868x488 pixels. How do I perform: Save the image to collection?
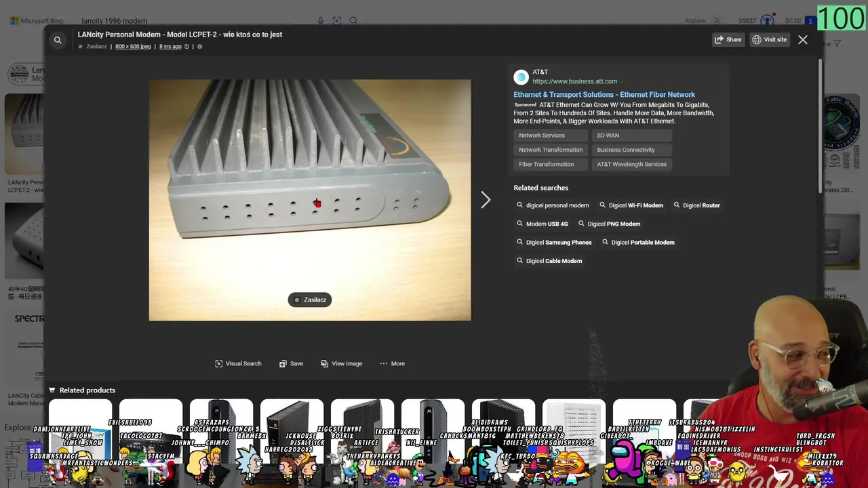pos(291,363)
